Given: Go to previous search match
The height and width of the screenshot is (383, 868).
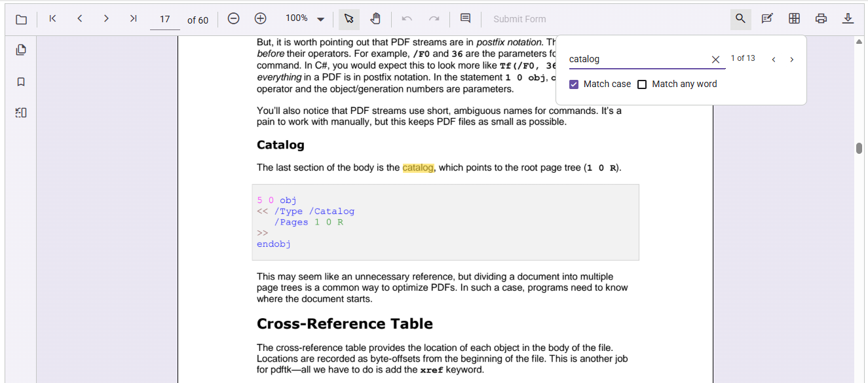Looking at the screenshot, I should pos(774,60).
